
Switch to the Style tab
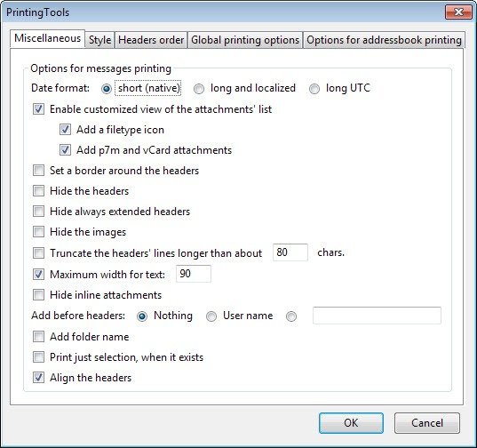tap(99, 40)
